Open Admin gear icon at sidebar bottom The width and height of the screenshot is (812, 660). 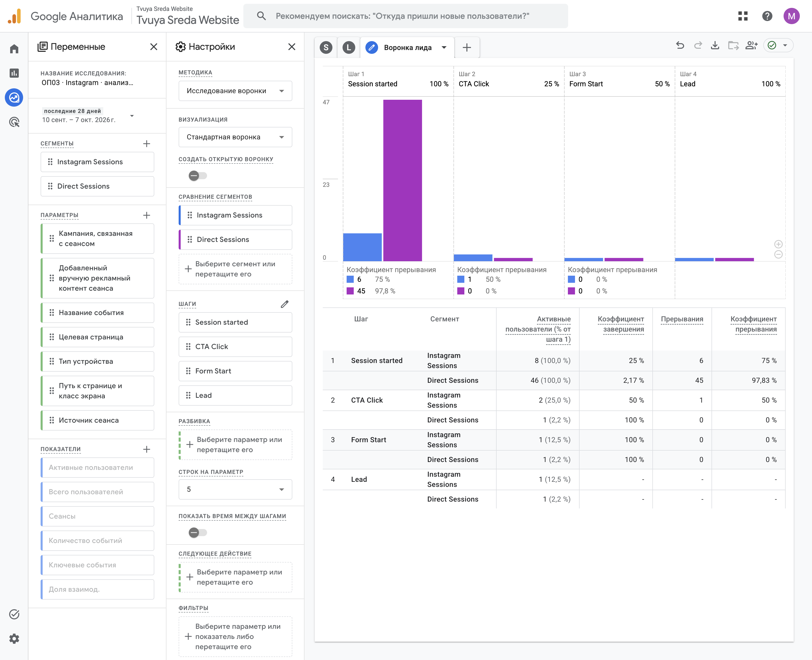14,638
